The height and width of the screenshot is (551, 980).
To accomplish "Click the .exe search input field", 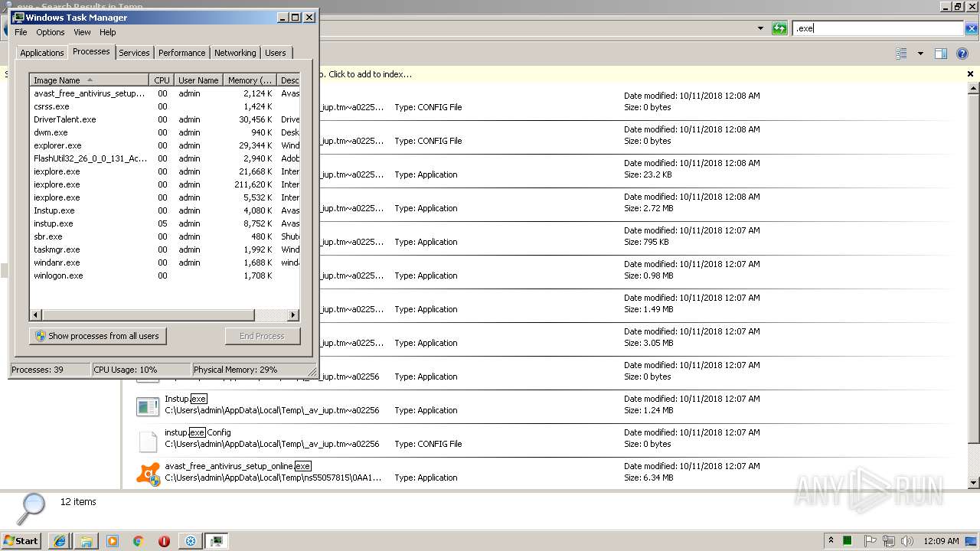I will point(877,28).
